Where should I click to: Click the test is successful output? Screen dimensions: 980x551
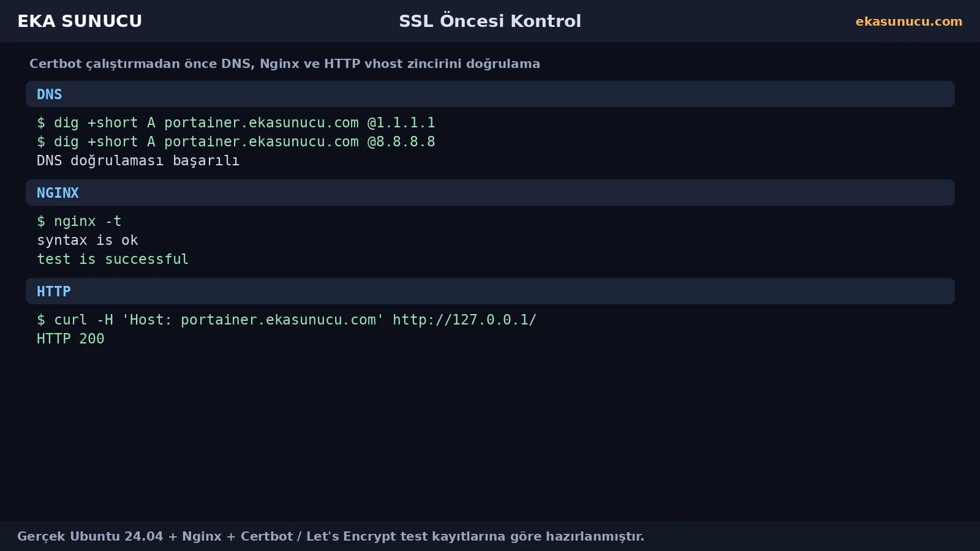[x=113, y=259]
